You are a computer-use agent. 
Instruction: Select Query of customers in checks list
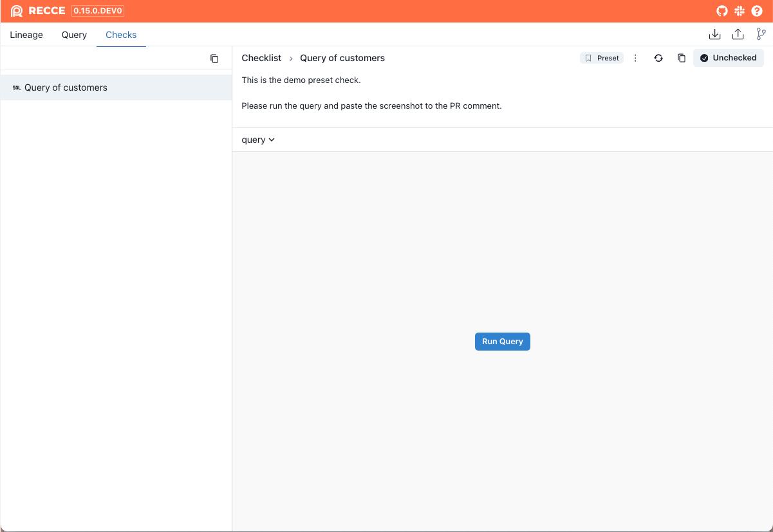[x=66, y=87]
